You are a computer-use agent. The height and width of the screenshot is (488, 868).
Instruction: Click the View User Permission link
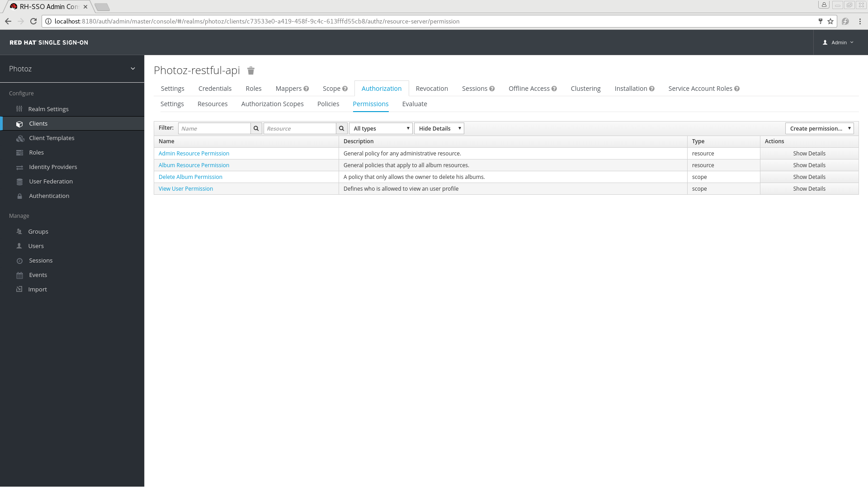click(186, 188)
